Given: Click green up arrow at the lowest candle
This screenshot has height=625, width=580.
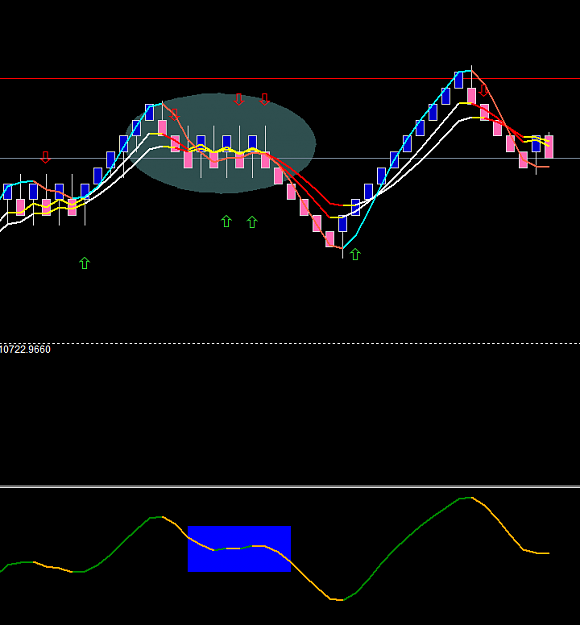Looking at the screenshot, I should [355, 254].
